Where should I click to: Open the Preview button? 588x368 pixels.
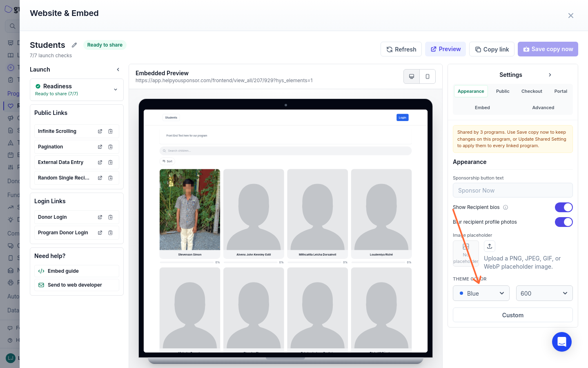[445, 49]
